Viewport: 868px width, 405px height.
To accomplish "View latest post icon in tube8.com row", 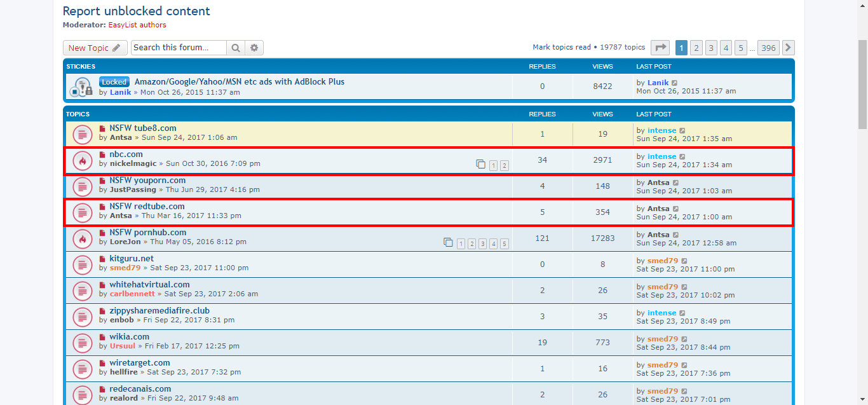I will [682, 131].
